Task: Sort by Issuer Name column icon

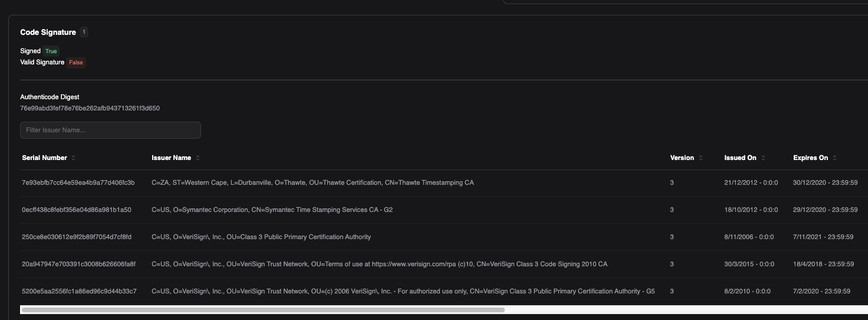Action: tap(198, 158)
